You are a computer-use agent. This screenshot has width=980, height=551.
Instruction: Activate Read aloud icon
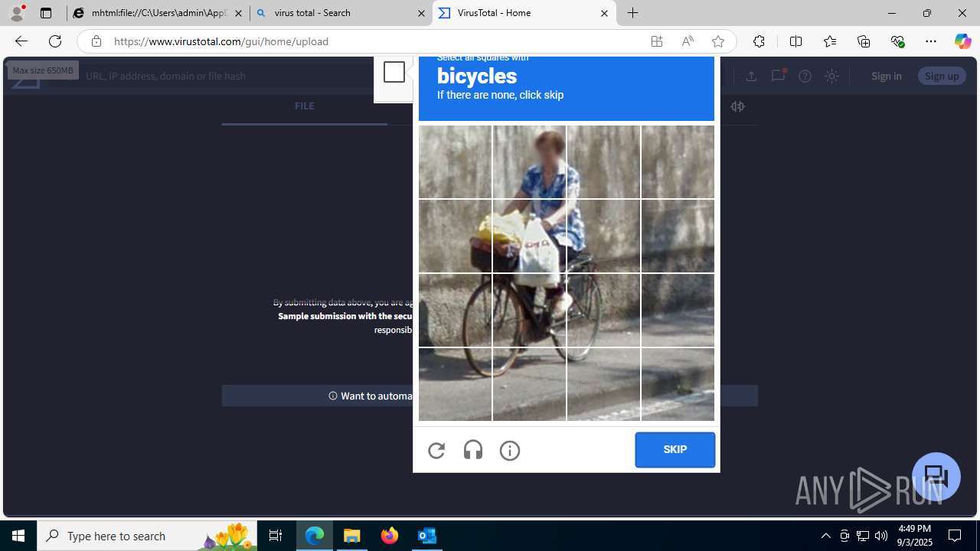tap(688, 41)
